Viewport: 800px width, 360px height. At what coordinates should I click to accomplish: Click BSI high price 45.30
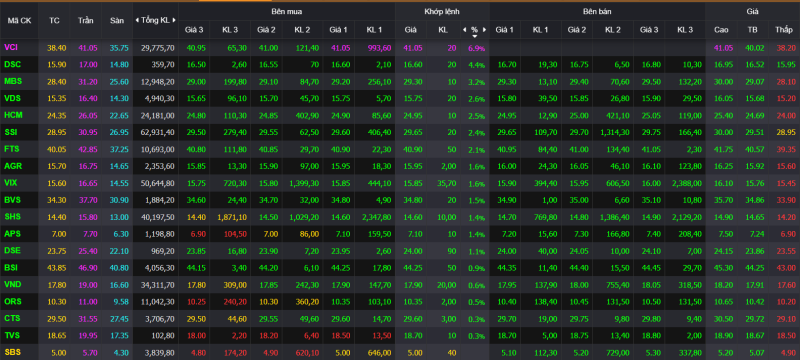tap(723, 268)
